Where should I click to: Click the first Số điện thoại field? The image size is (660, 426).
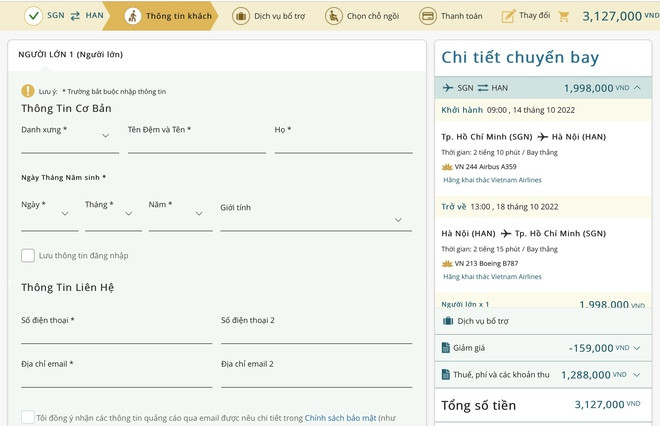(116, 334)
